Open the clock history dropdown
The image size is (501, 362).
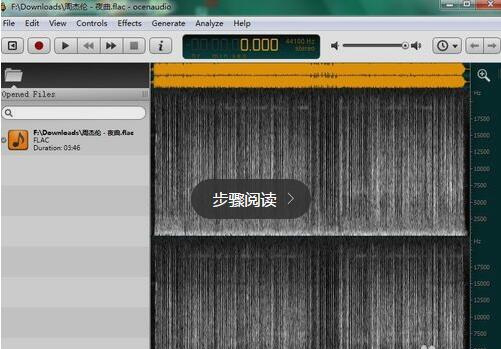(447, 46)
